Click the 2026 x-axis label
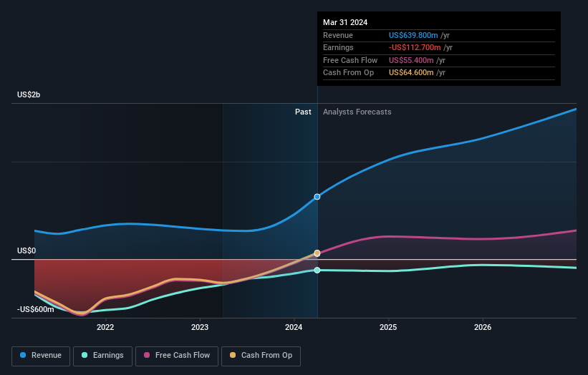 [483, 327]
